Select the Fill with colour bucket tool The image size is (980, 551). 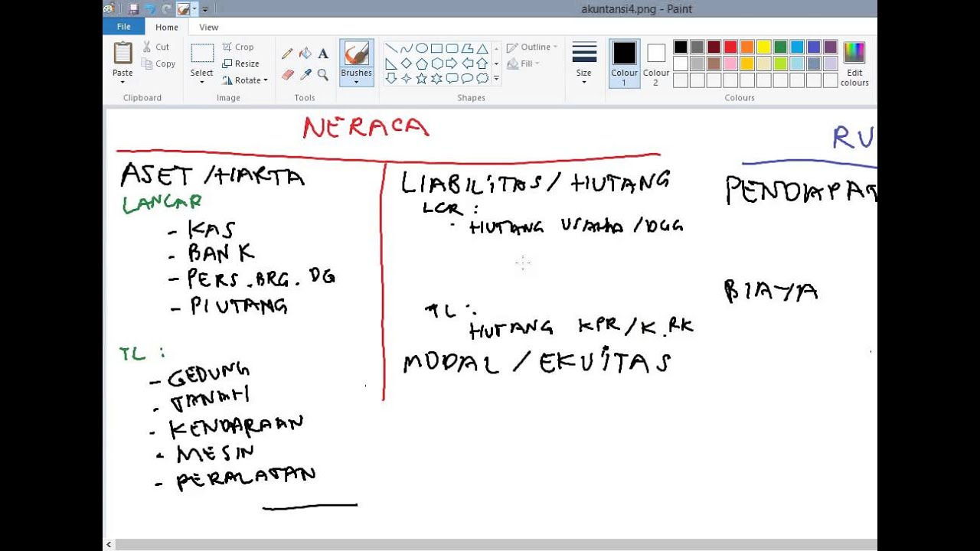pos(305,54)
